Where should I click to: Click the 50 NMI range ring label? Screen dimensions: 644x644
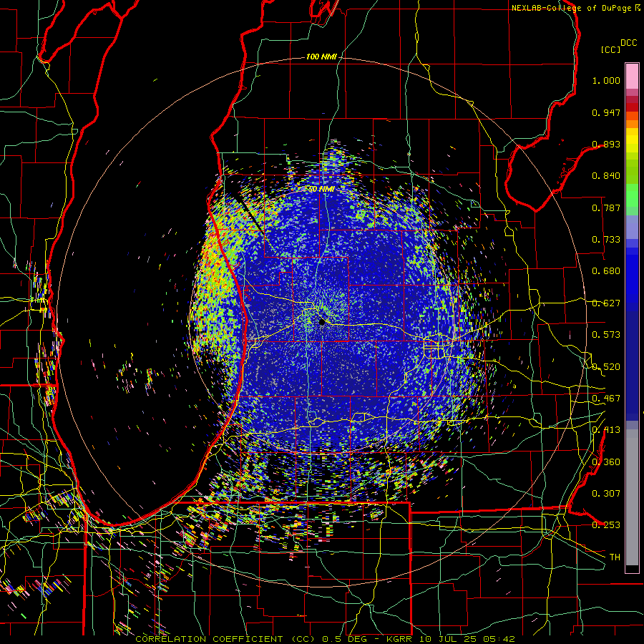coord(321,189)
